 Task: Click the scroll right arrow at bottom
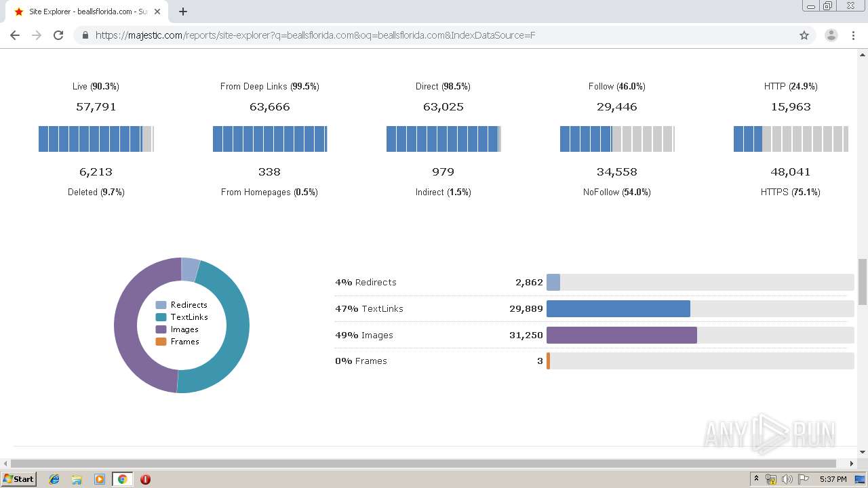852,464
